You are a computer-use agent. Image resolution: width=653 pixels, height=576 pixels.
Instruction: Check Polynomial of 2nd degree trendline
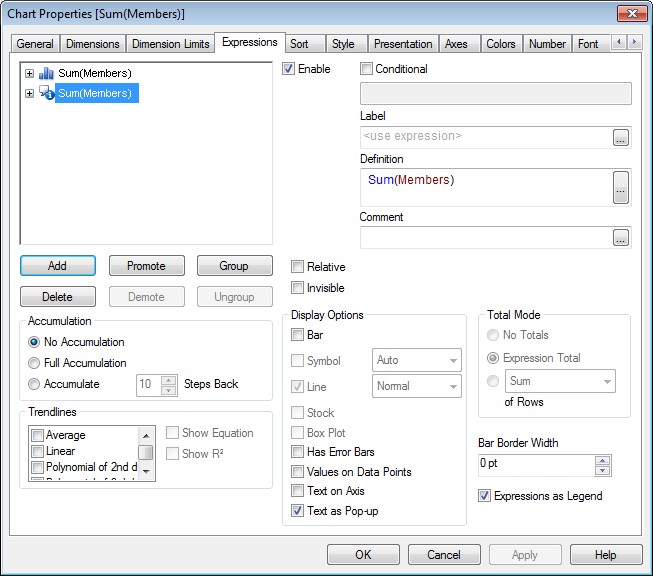[37, 467]
